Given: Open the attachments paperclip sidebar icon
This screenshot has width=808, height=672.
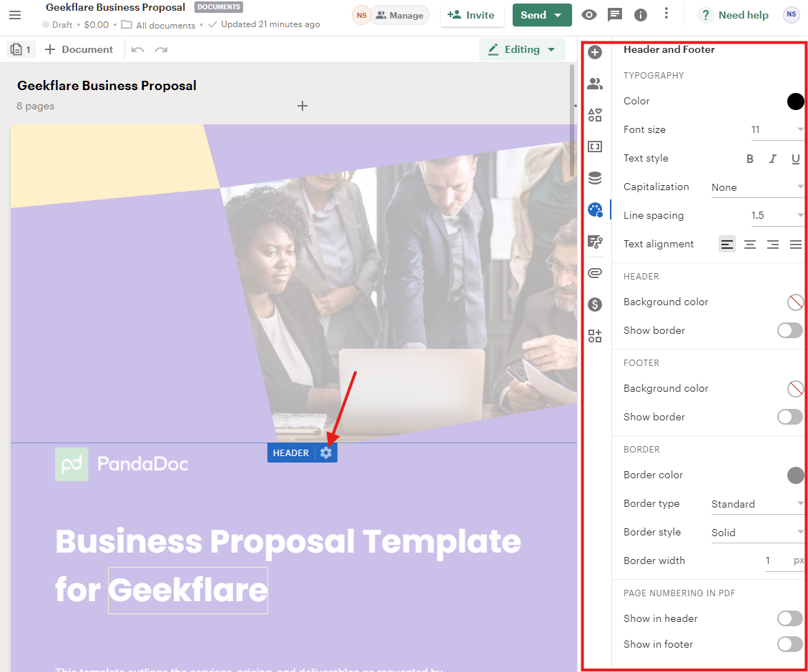Looking at the screenshot, I should (x=595, y=273).
